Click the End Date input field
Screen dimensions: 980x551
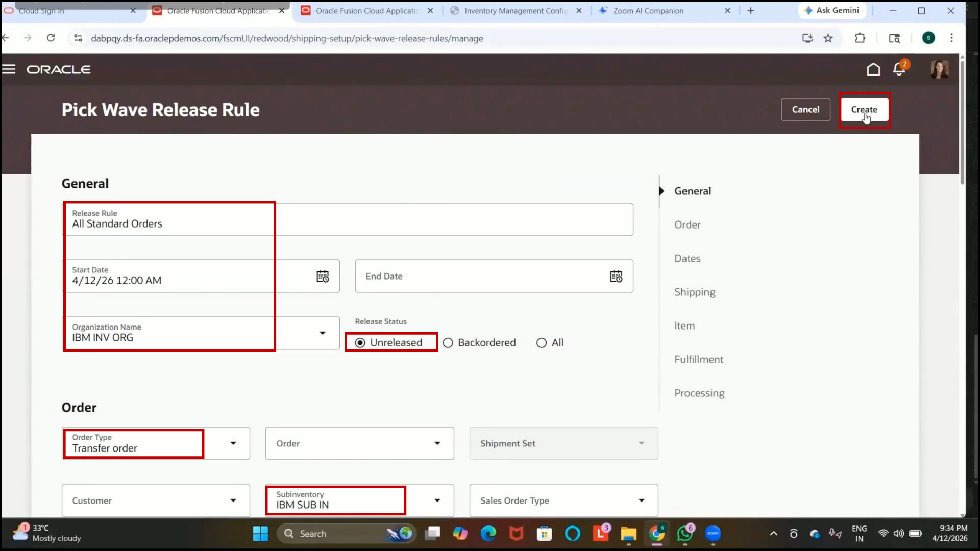click(494, 276)
